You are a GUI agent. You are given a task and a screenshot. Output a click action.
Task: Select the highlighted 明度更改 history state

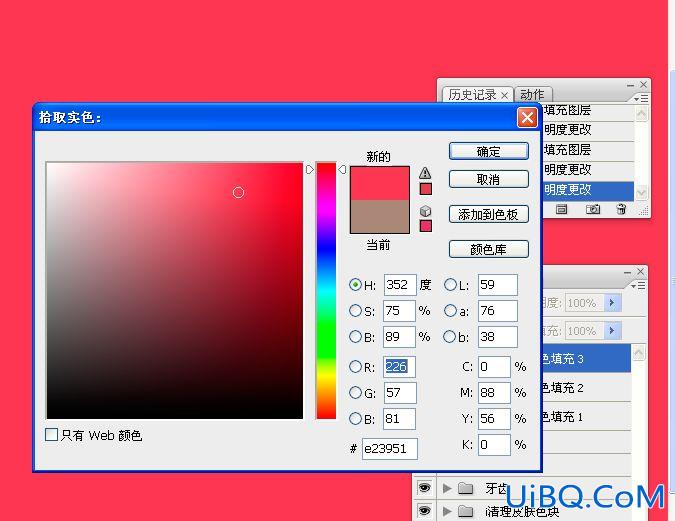click(588, 190)
